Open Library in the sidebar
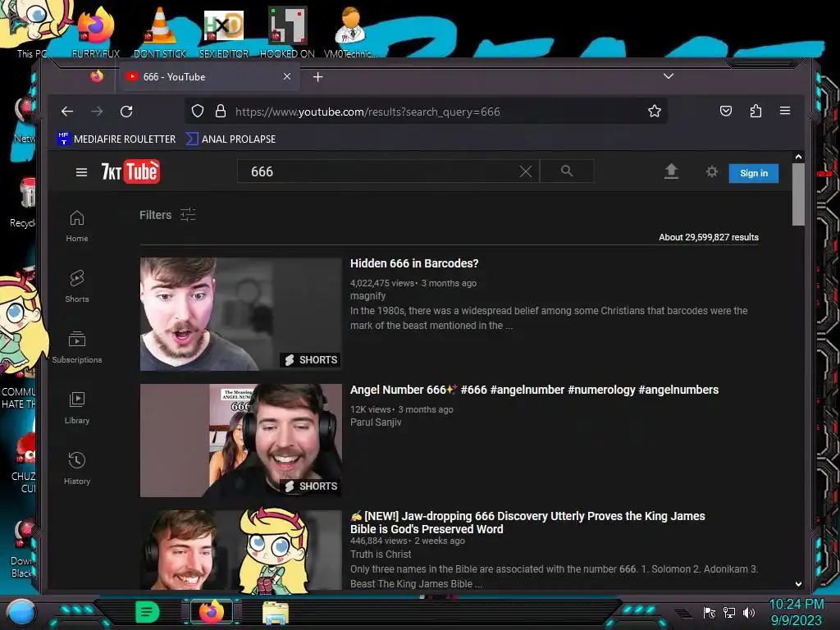The image size is (840, 630). 76,409
